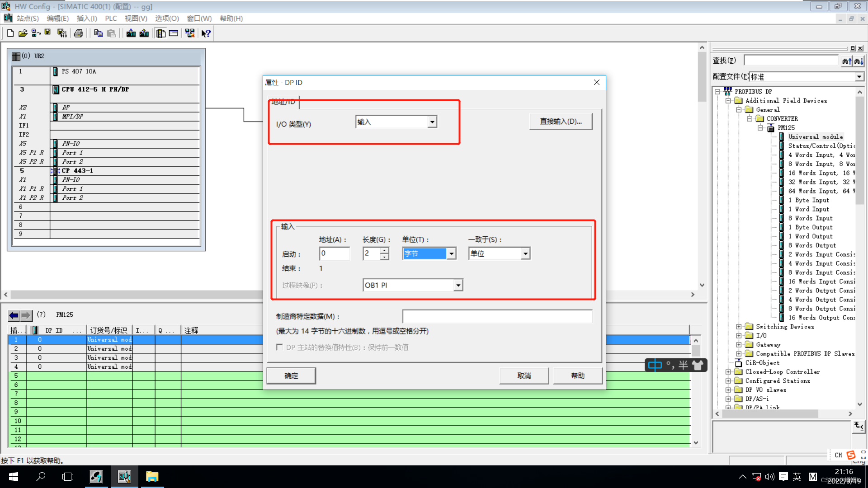This screenshot has height=488, width=868.
Task: Click the New station toolbar icon
Action: [10, 33]
